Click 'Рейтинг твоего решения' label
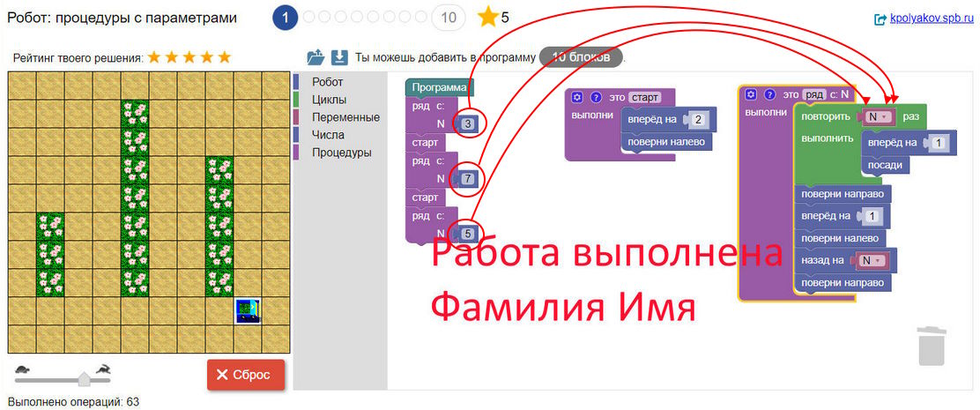The width and height of the screenshot is (980, 410). pyautogui.click(x=78, y=58)
